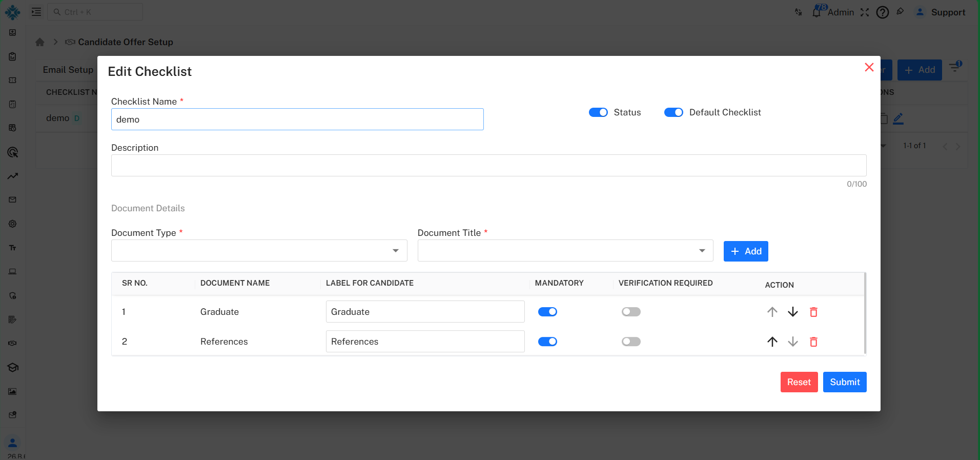This screenshot has height=460, width=980.
Task: Click the DOCUMENT NAME column header
Action: [x=235, y=283]
